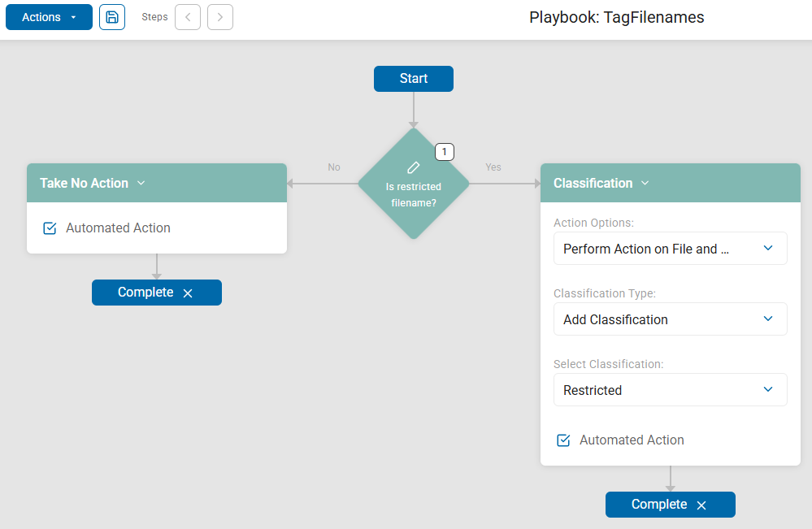812x529 pixels.
Task: Click the step number 1 badge
Action: 445,152
